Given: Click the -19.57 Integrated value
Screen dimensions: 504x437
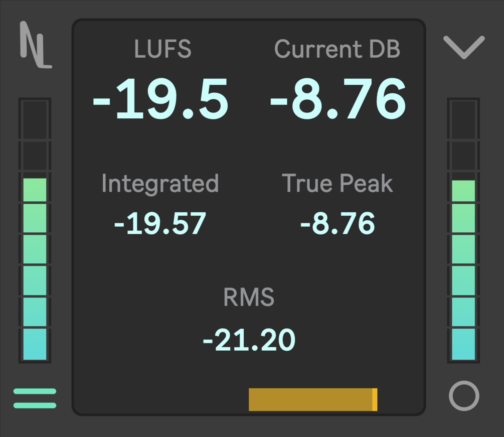Looking at the screenshot, I should 160,223.
